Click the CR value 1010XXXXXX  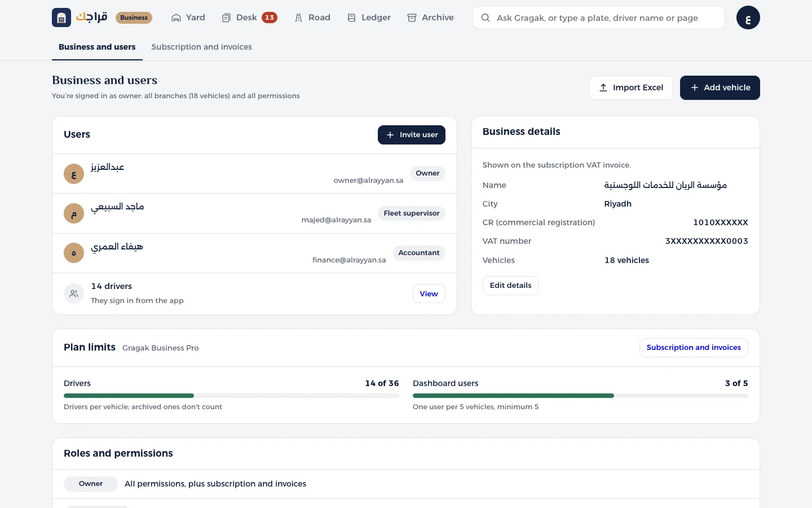721,222
